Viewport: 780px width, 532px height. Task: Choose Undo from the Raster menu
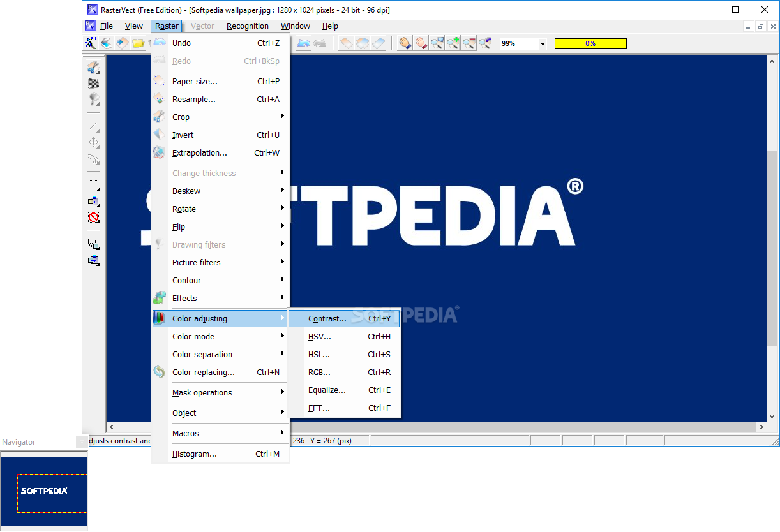pos(220,43)
